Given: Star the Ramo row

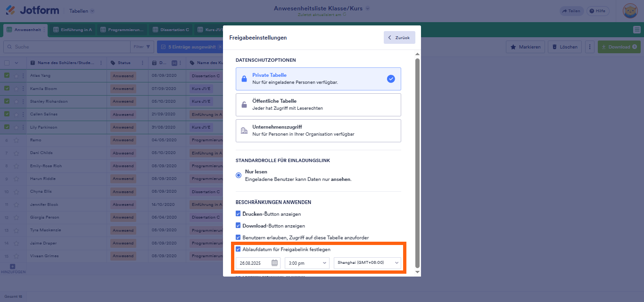Looking at the screenshot, I should [x=16, y=140].
